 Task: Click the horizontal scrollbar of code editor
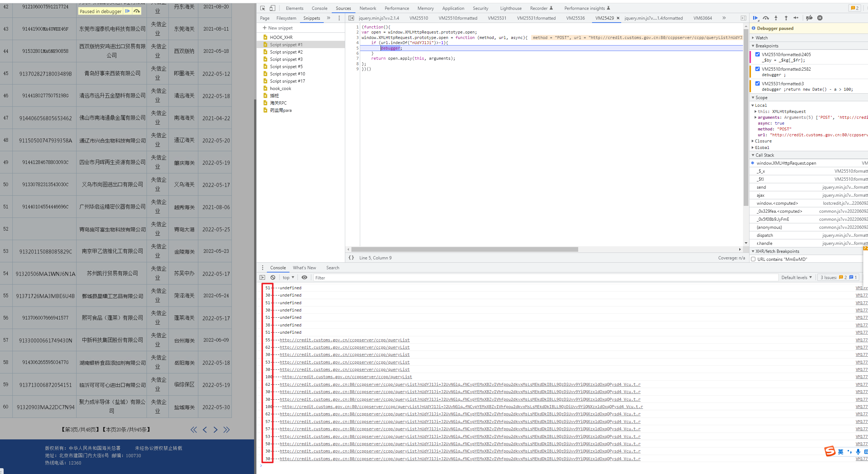pyautogui.click(x=464, y=250)
